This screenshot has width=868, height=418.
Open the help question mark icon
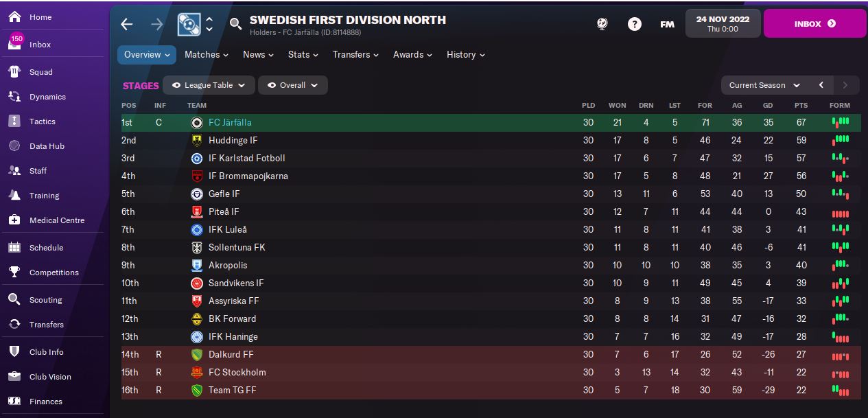tap(635, 24)
